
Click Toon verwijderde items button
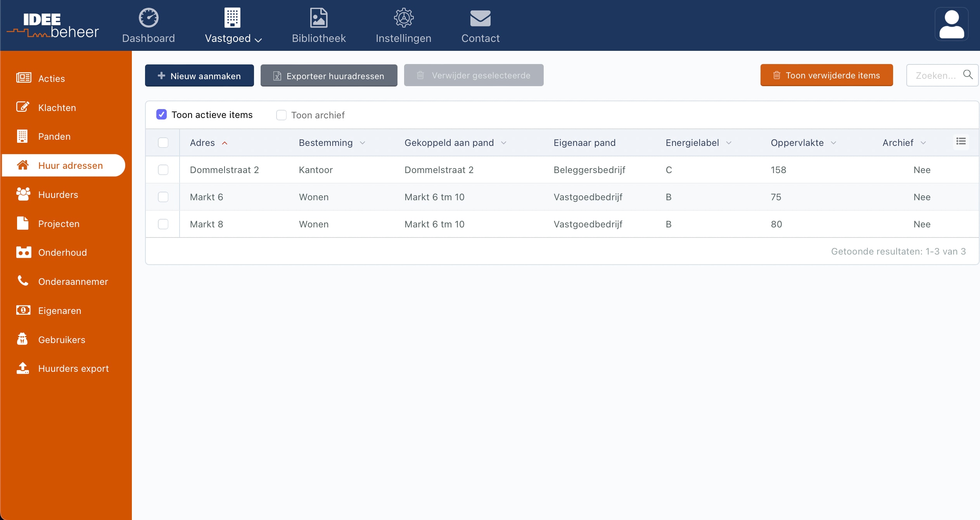pos(826,75)
